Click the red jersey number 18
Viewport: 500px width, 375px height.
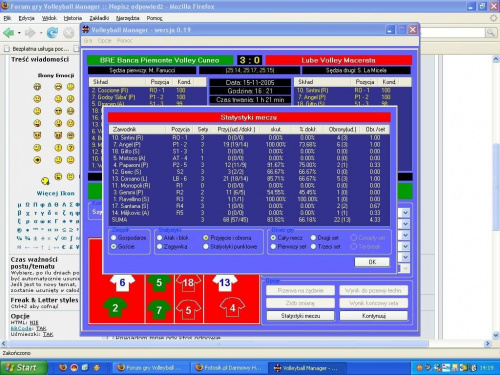188,283
